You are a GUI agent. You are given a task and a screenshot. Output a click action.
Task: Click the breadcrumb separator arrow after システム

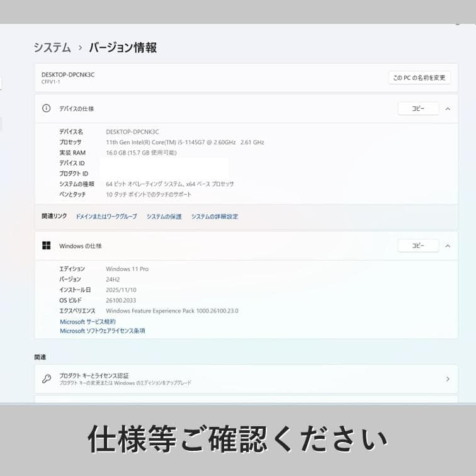pos(80,48)
